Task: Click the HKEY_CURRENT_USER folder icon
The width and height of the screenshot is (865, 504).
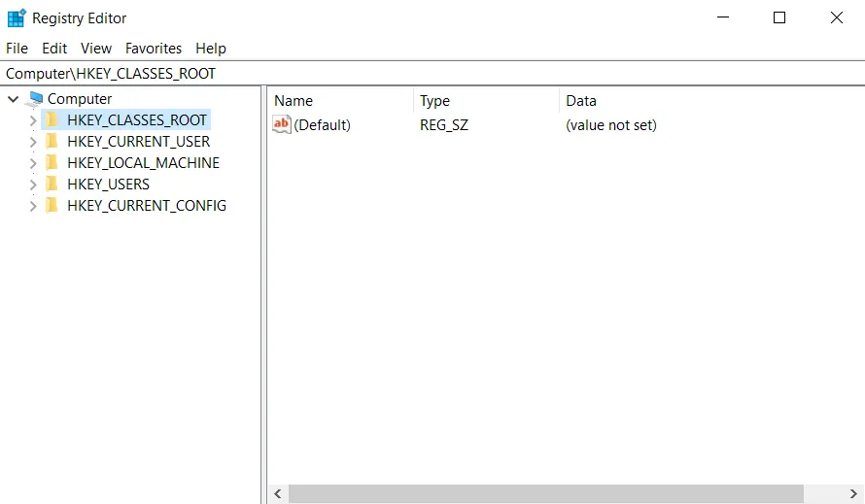Action: pos(52,141)
